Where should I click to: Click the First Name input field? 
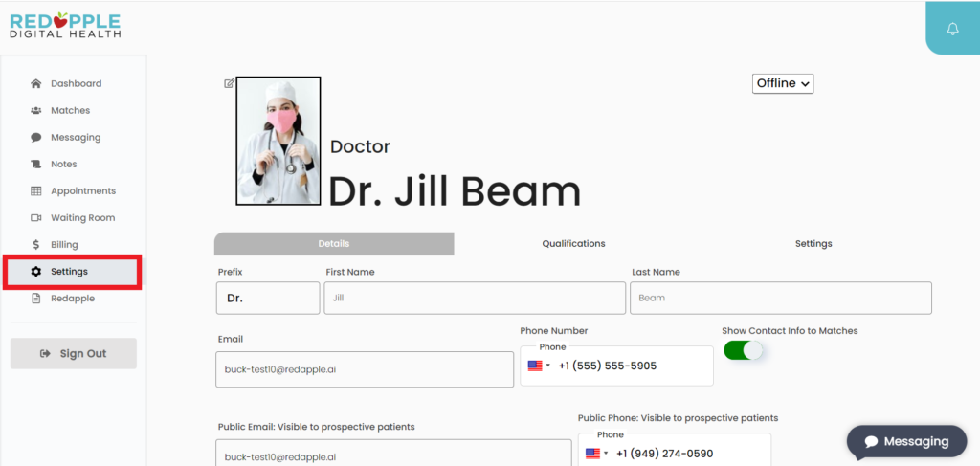tap(475, 298)
